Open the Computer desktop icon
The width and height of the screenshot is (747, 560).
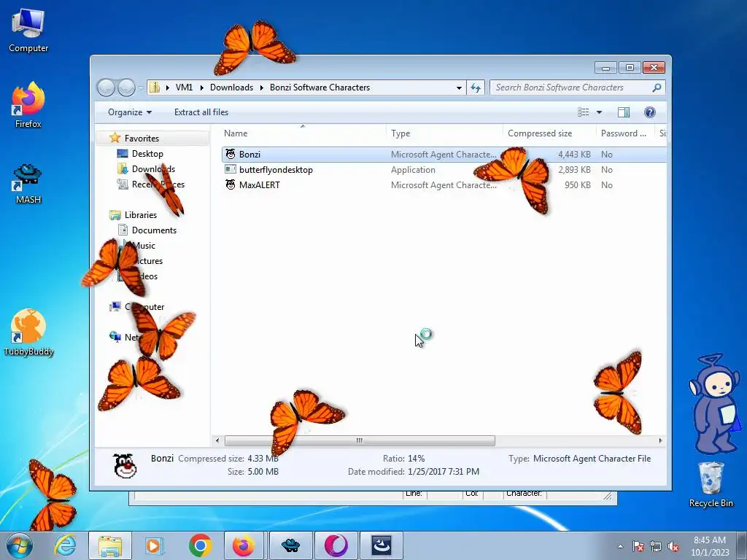tap(28, 30)
